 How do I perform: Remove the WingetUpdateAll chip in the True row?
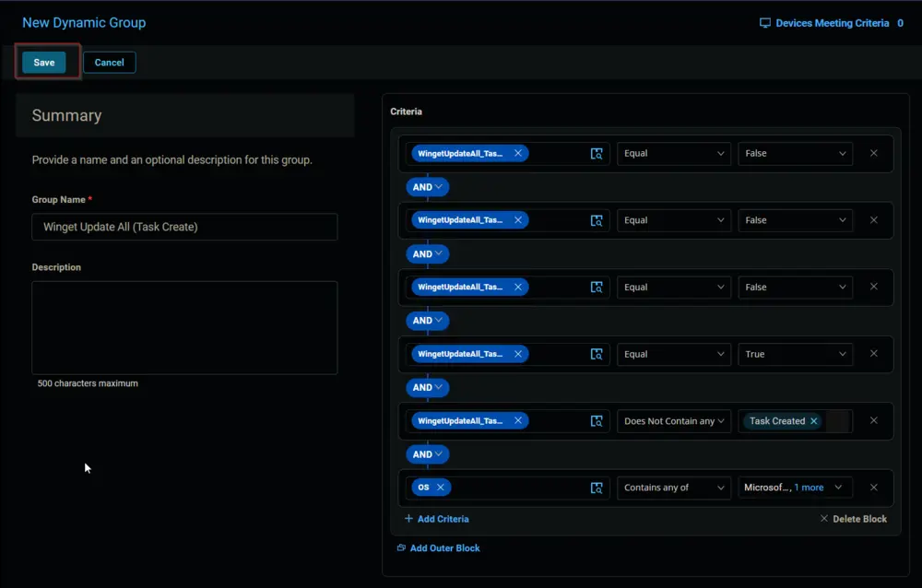(x=518, y=354)
